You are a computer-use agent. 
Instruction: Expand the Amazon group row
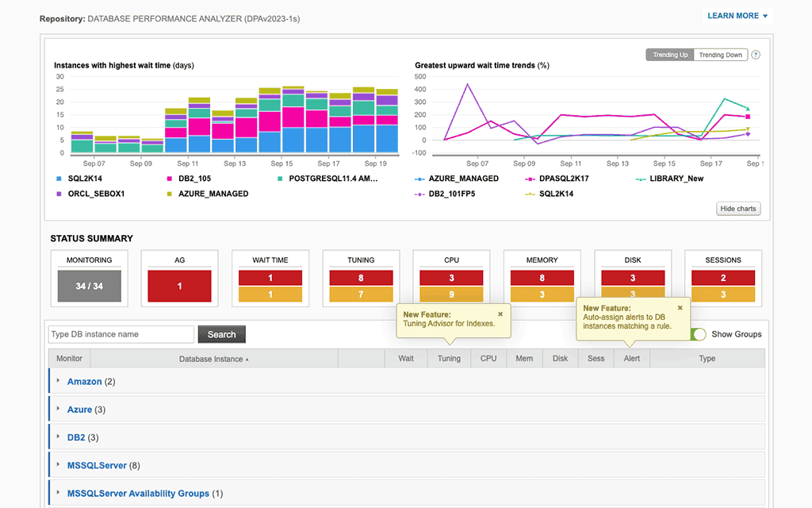[58, 381]
